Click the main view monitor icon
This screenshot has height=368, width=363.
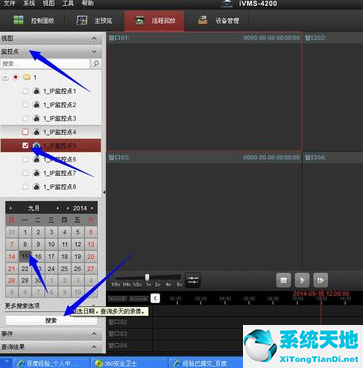[x=82, y=20]
